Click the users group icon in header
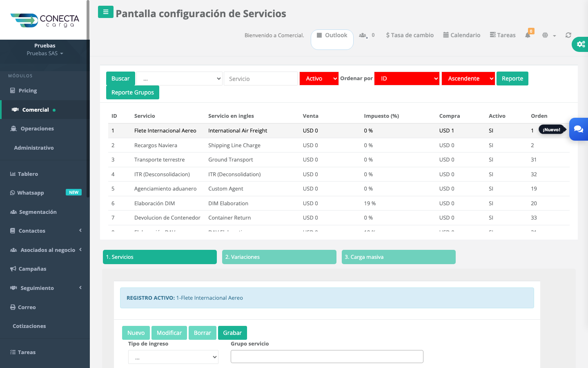The width and height of the screenshot is (588, 368). (363, 35)
